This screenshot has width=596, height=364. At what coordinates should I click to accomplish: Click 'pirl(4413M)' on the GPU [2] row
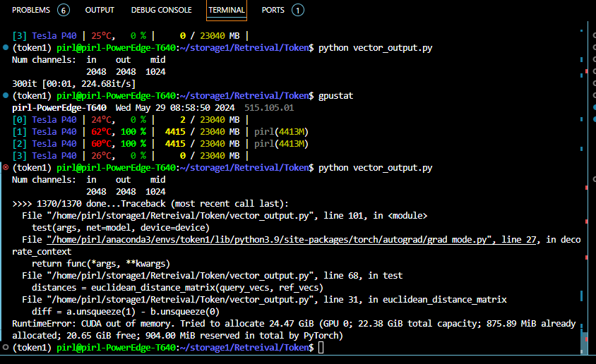click(281, 144)
